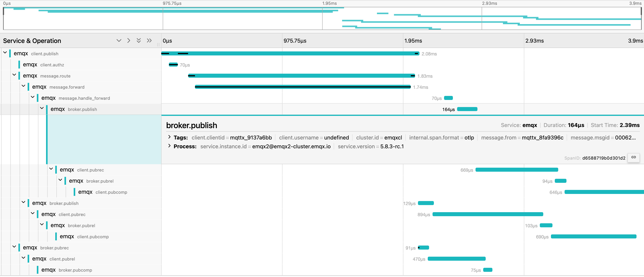Select the client.authz span row

52,65
